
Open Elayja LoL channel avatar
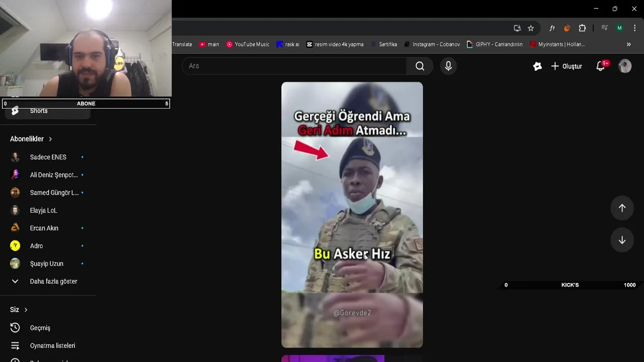pyautogui.click(x=15, y=210)
